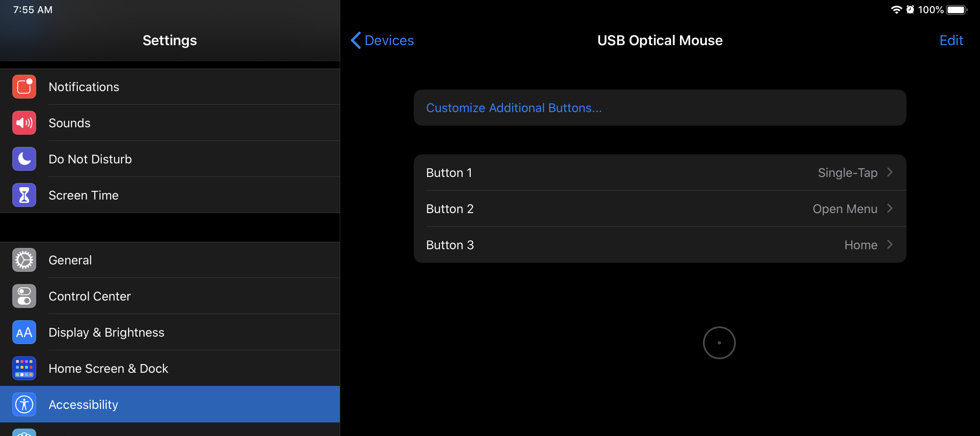Tap the Screen Time hourglass icon
The image size is (980, 436).
[24, 195]
